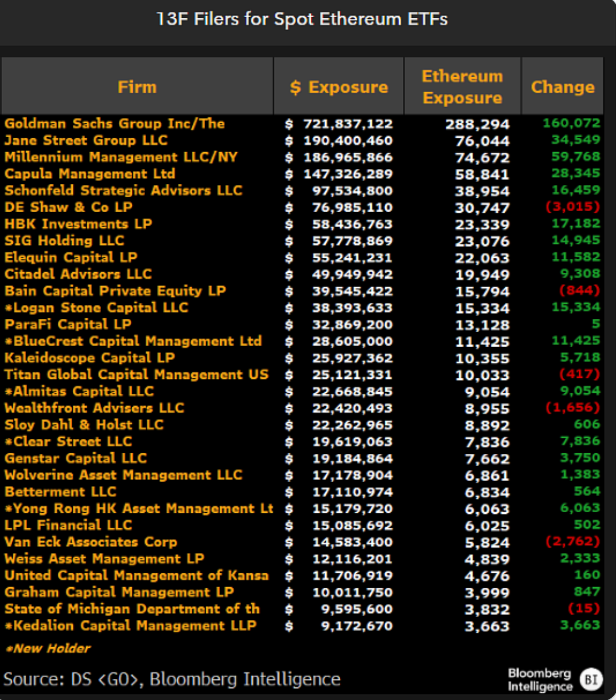Select the Change column header
The height and width of the screenshot is (700, 616).
563,87
